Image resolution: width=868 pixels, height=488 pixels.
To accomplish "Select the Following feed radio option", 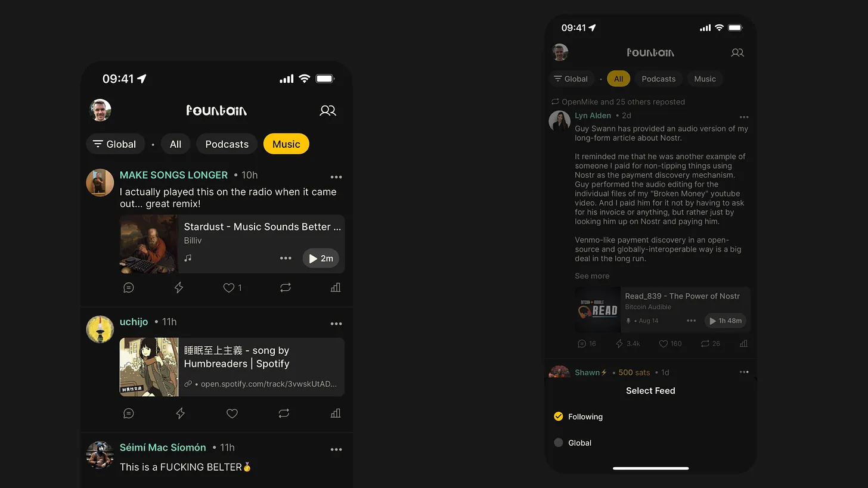I will (x=559, y=416).
